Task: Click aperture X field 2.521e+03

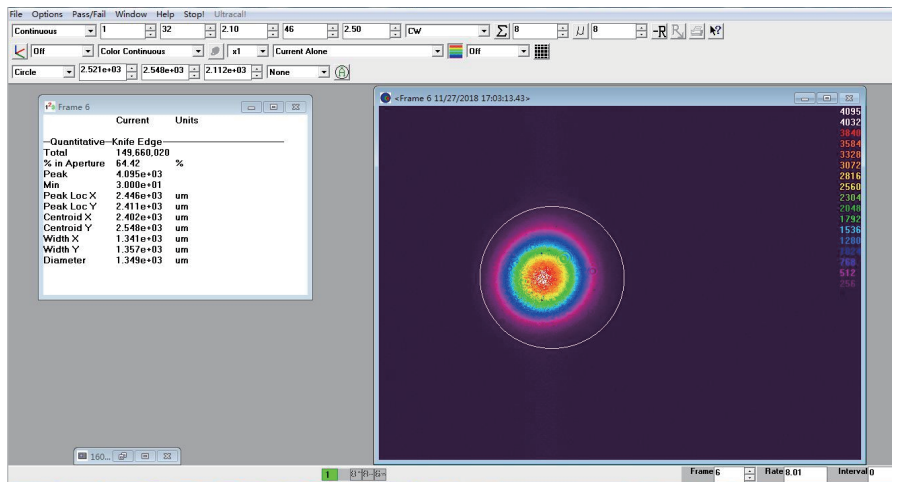Action: [102, 71]
